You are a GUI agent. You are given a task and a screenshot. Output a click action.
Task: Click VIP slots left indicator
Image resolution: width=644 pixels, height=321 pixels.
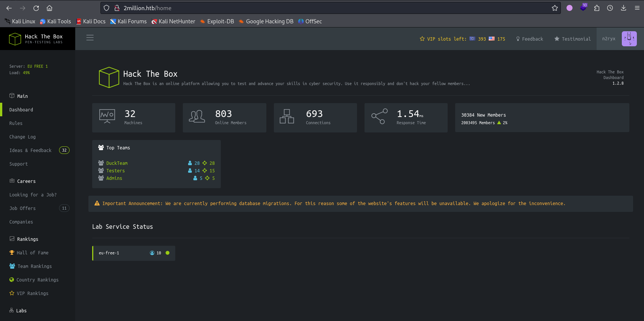[462, 39]
